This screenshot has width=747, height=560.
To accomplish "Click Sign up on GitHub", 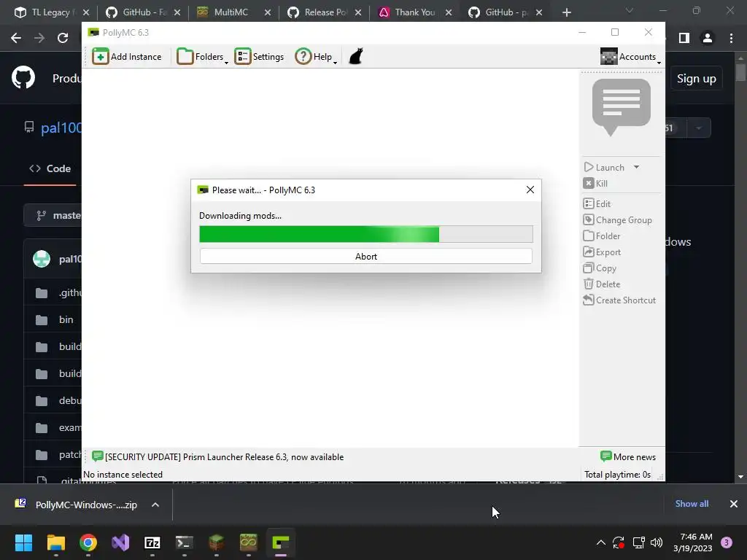I will (x=697, y=79).
